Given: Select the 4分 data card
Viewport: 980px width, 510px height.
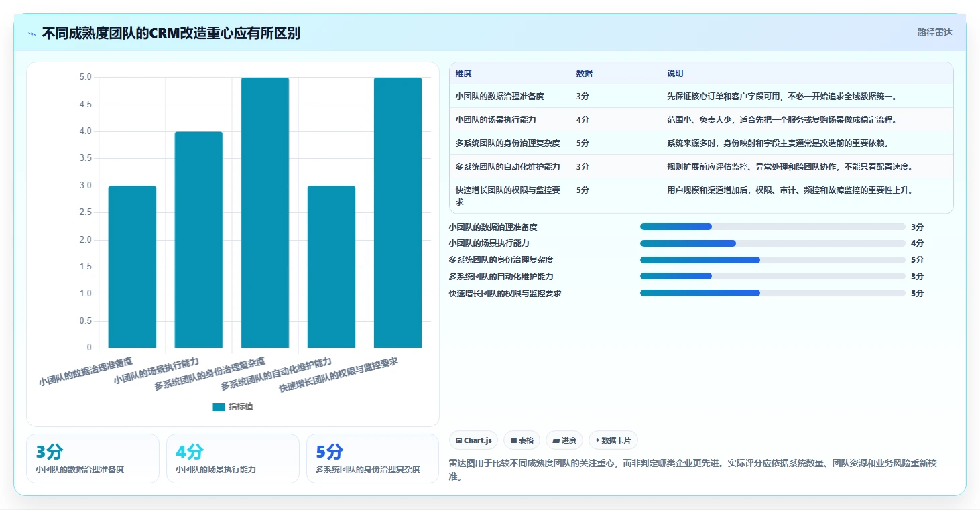Looking at the screenshot, I should 233,458.
